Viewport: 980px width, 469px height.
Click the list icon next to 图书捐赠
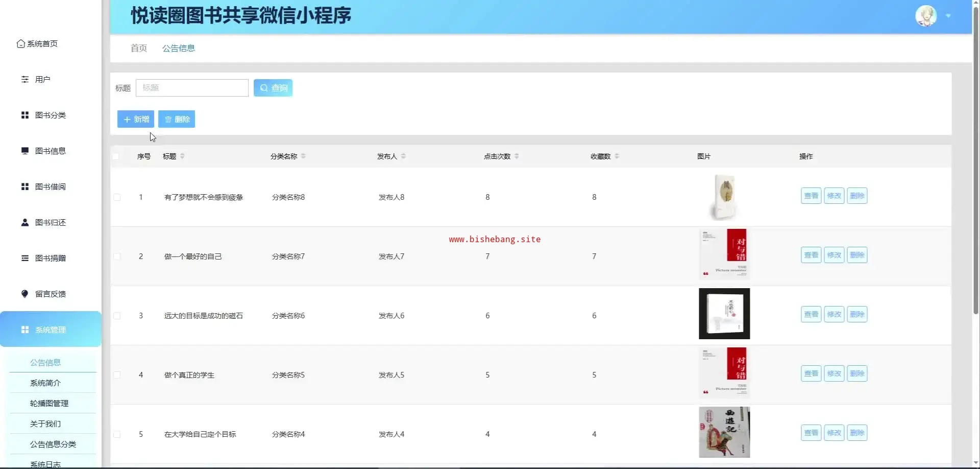pyautogui.click(x=24, y=259)
